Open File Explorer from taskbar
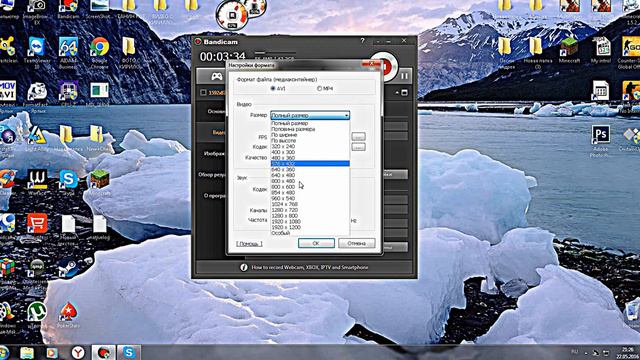The width and height of the screenshot is (640, 360). [x=27, y=353]
